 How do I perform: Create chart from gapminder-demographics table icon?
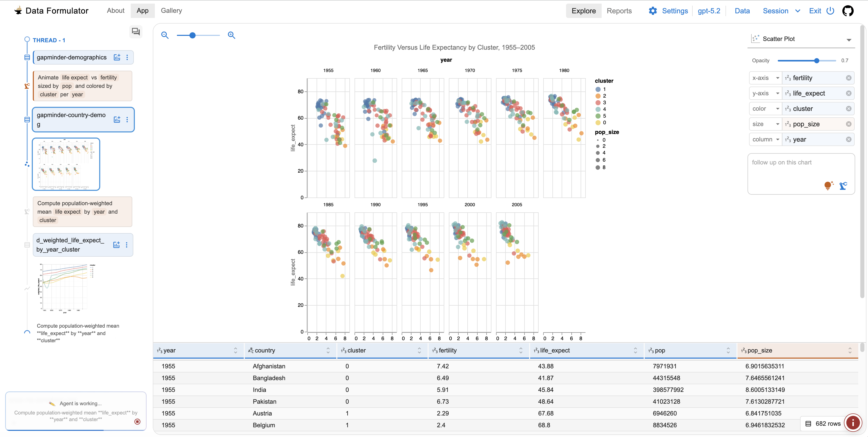[117, 57]
